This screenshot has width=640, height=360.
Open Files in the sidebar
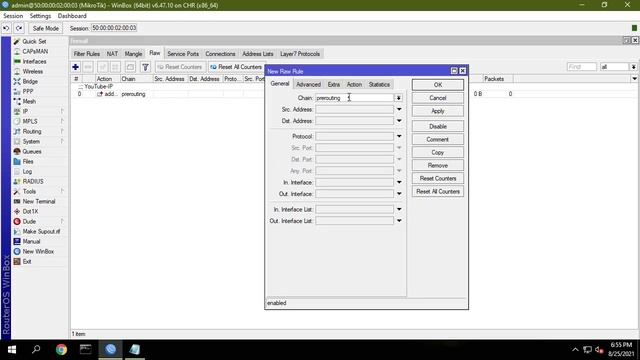[28, 161]
